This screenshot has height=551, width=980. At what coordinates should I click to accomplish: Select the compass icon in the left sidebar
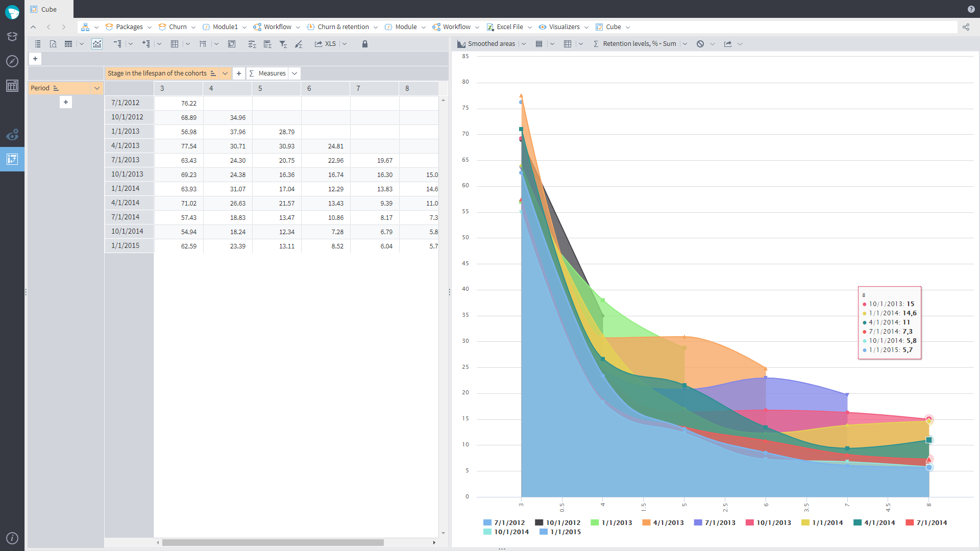pyautogui.click(x=12, y=61)
